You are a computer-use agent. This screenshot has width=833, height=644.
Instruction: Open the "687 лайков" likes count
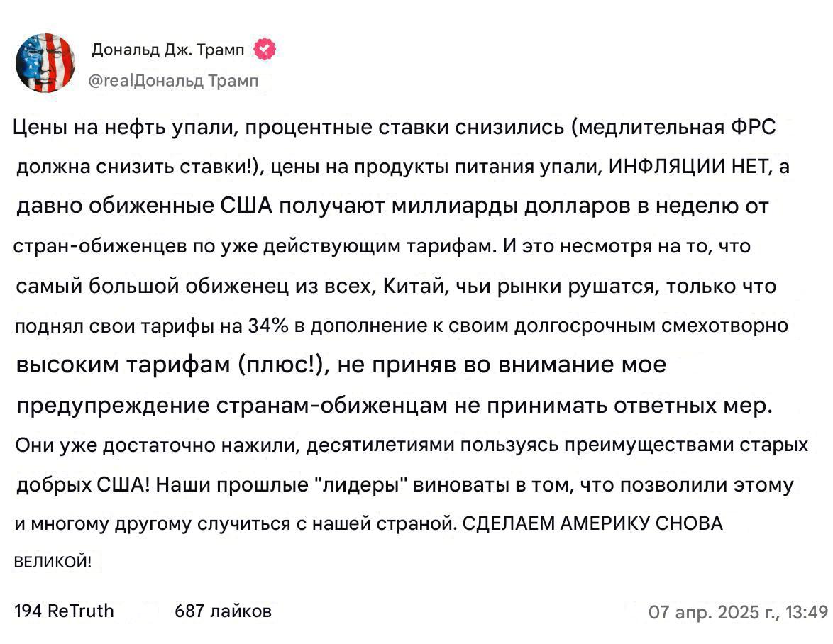click(223, 611)
